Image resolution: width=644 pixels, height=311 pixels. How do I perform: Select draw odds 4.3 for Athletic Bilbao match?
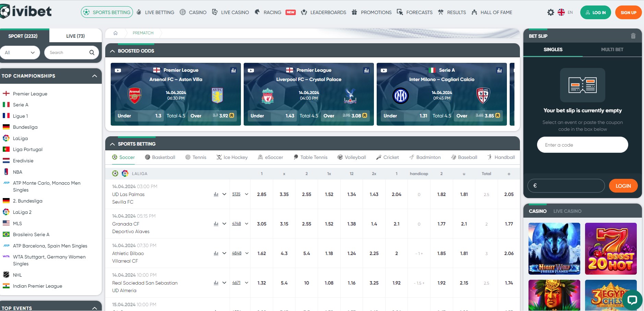[284, 253]
